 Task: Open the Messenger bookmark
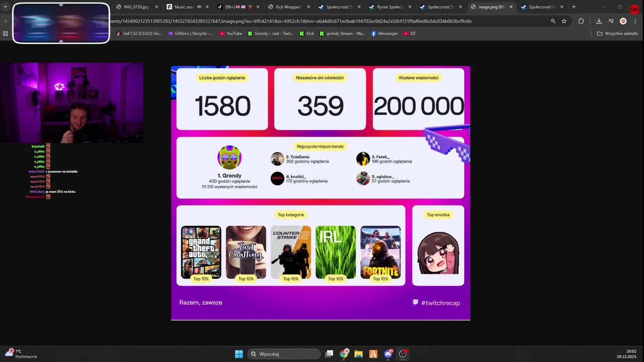[384, 34]
